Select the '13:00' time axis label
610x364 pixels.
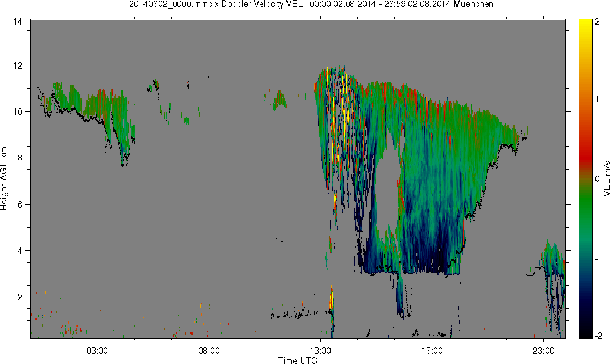pos(320,351)
